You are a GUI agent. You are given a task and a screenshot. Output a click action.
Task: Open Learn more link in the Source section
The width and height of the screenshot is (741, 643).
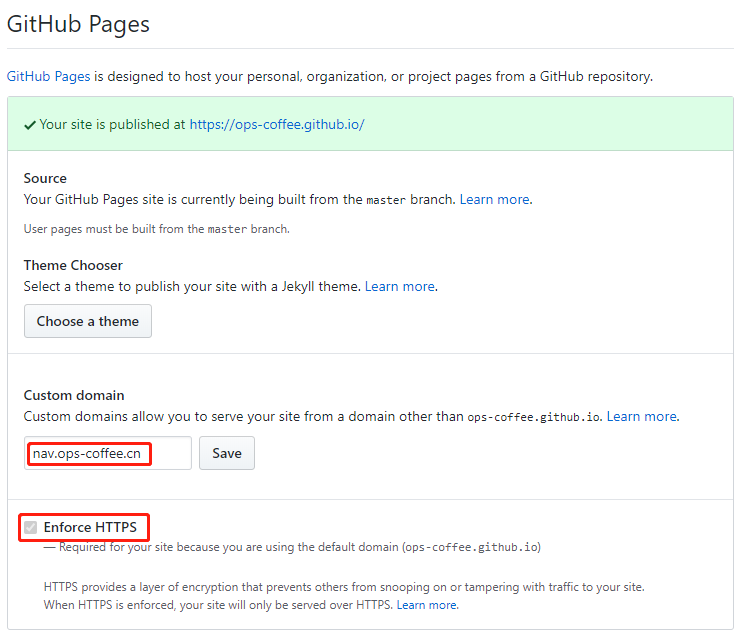click(494, 199)
